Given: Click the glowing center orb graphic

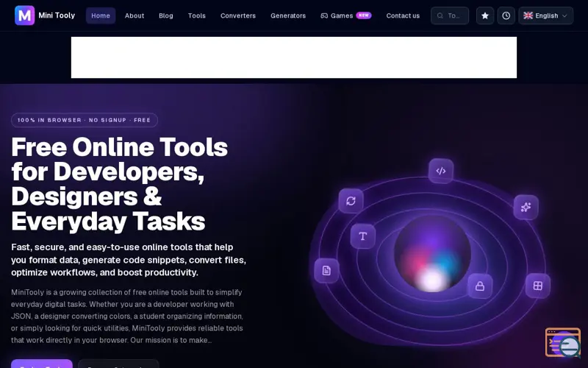Looking at the screenshot, I should pos(432,253).
